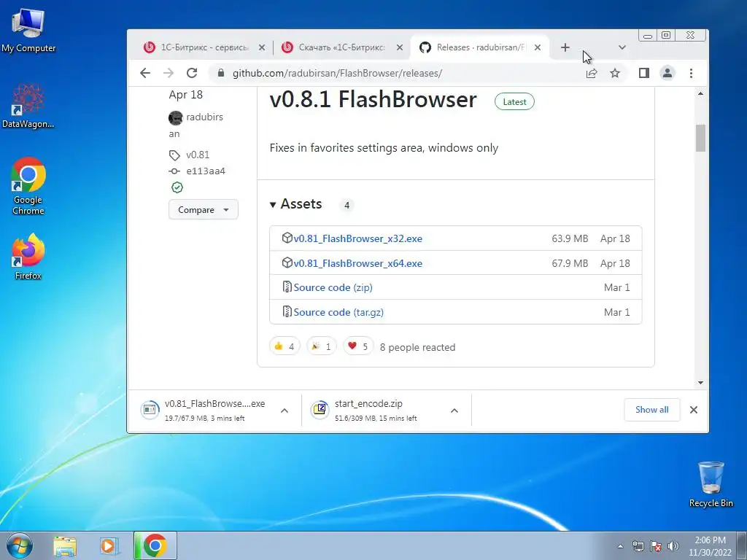This screenshot has width=747, height=560.
Task: Reload the GitHub releases page
Action: (x=192, y=73)
